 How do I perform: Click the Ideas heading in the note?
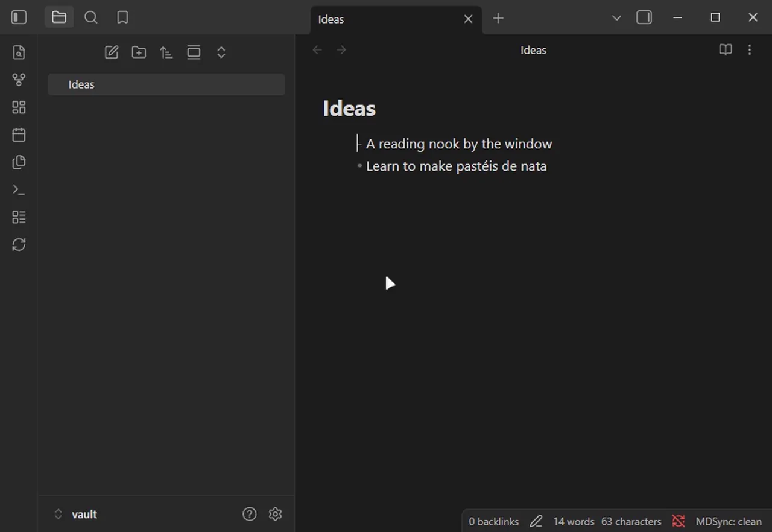click(349, 109)
